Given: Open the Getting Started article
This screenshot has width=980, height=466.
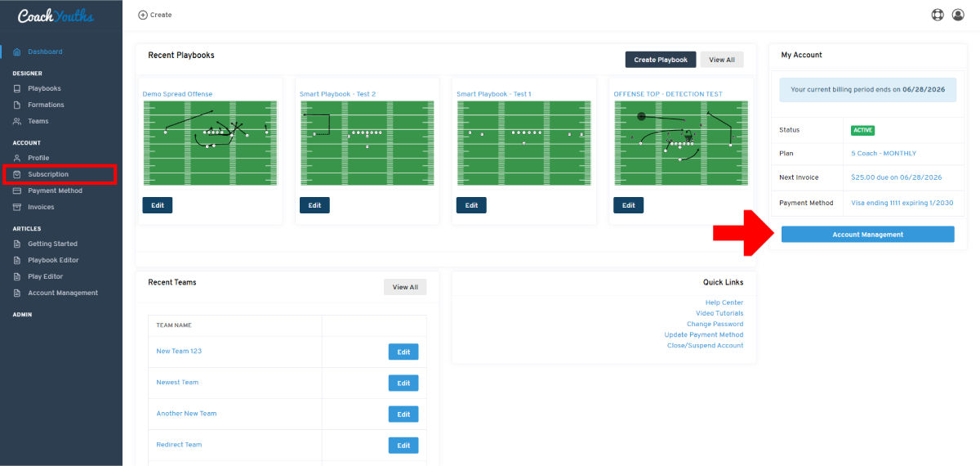Looking at the screenshot, I should click(52, 244).
